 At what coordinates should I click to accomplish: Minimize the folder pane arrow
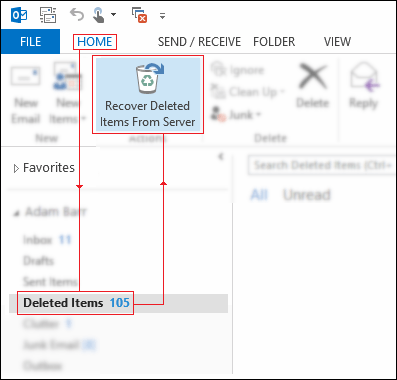(x=220, y=156)
